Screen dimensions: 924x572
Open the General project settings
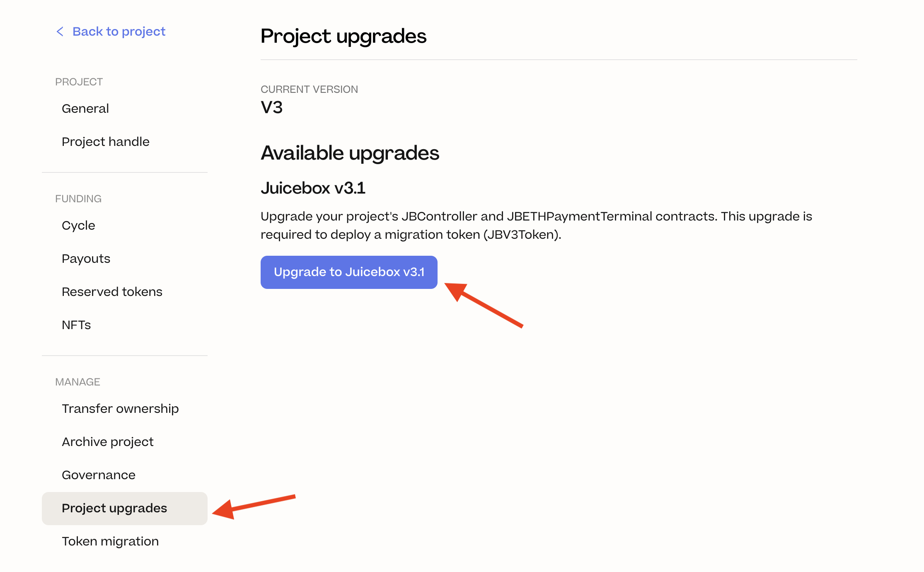pyautogui.click(x=85, y=108)
